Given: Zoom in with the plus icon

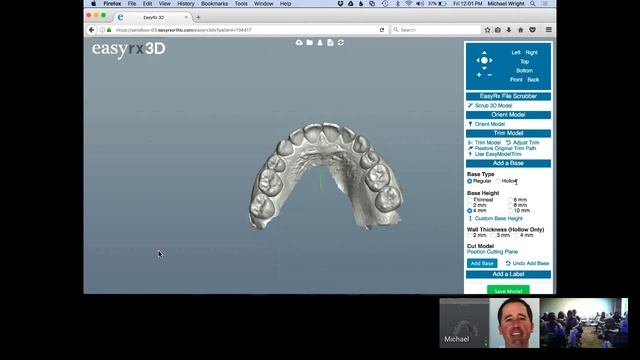Looking at the screenshot, I should click(x=479, y=75).
